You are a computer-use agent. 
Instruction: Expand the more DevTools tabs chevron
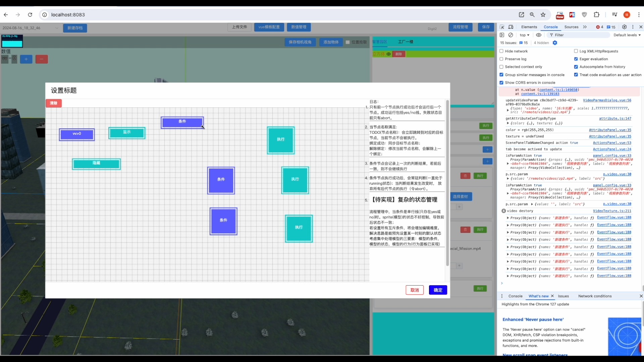coord(585,27)
